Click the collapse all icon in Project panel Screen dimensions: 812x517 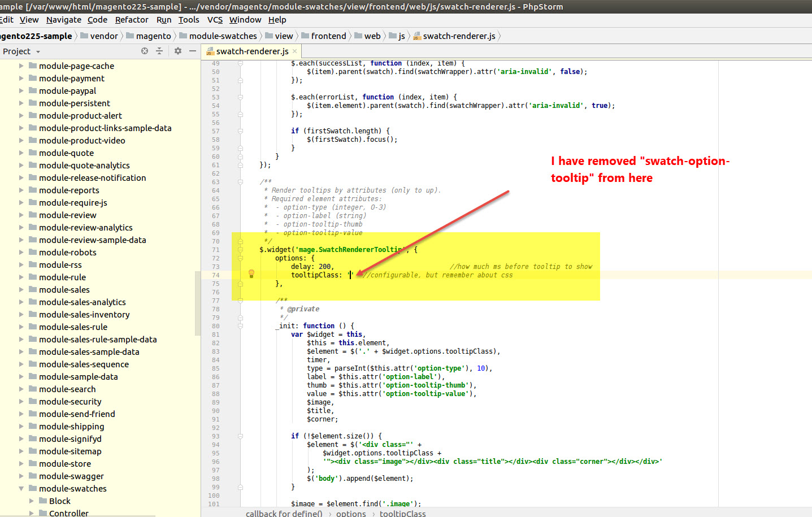click(x=159, y=51)
